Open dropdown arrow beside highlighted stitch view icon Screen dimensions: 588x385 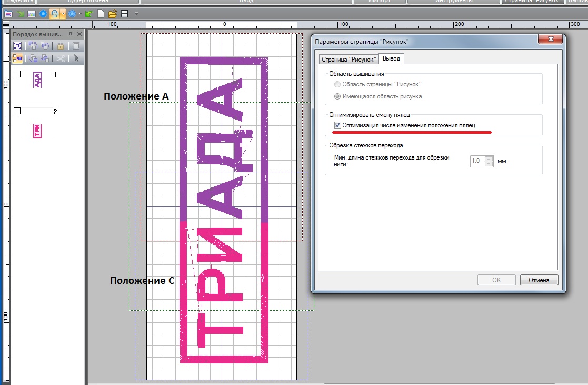pos(63,13)
